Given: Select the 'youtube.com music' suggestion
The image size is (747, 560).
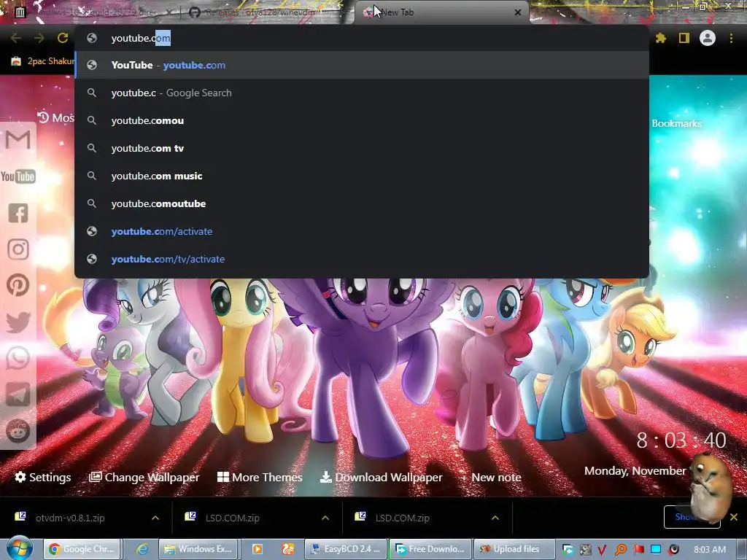Looking at the screenshot, I should click(362, 176).
